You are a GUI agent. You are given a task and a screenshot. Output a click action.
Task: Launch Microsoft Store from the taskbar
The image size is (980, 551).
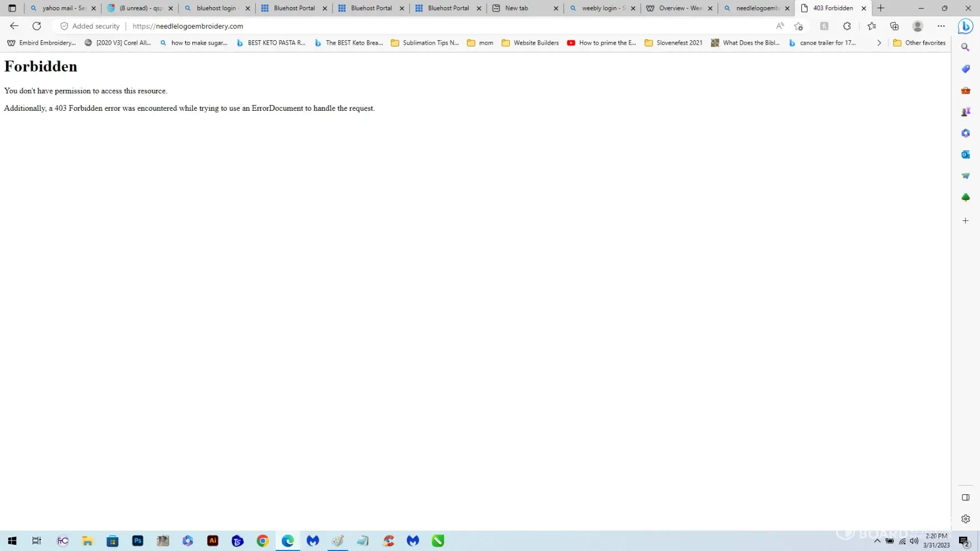[112, 541]
